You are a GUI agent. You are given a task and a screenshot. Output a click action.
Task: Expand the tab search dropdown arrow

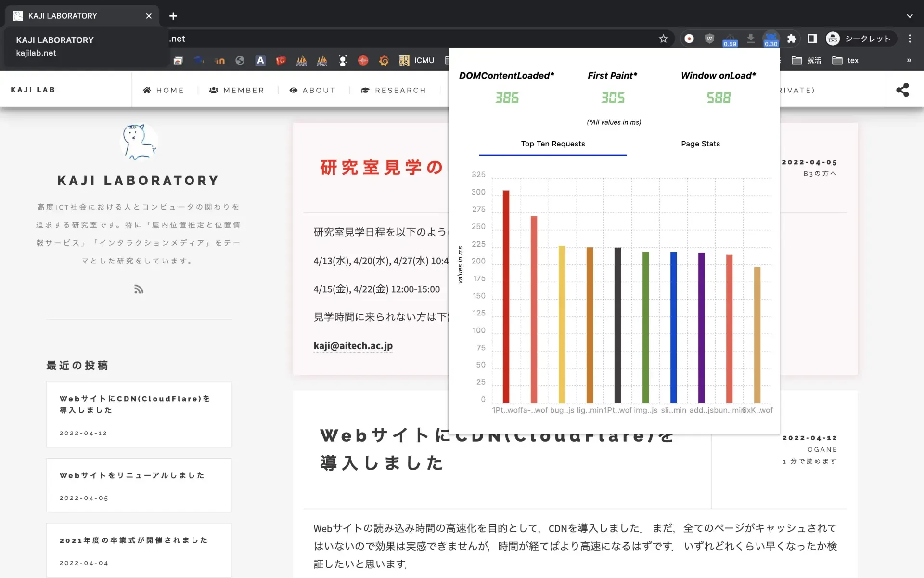[x=909, y=16]
